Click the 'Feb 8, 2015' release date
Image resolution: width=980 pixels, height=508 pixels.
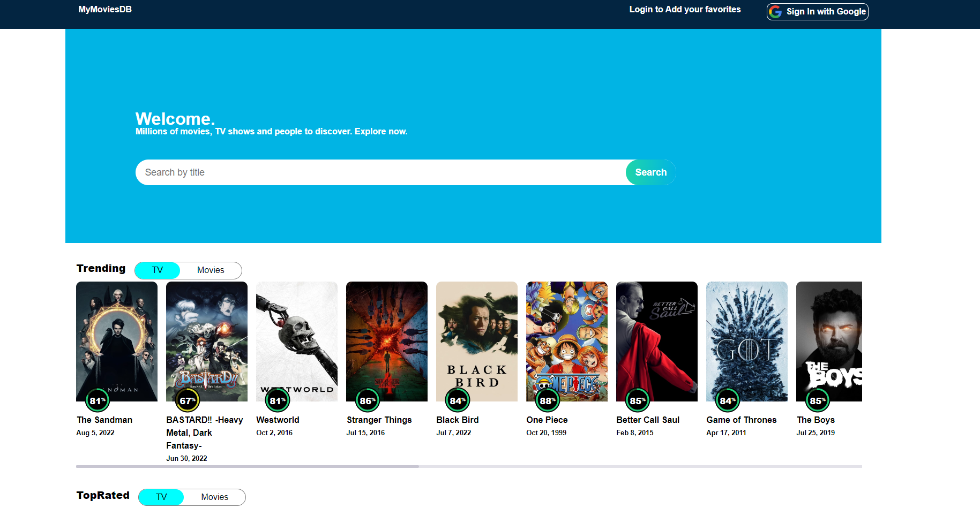635,433
